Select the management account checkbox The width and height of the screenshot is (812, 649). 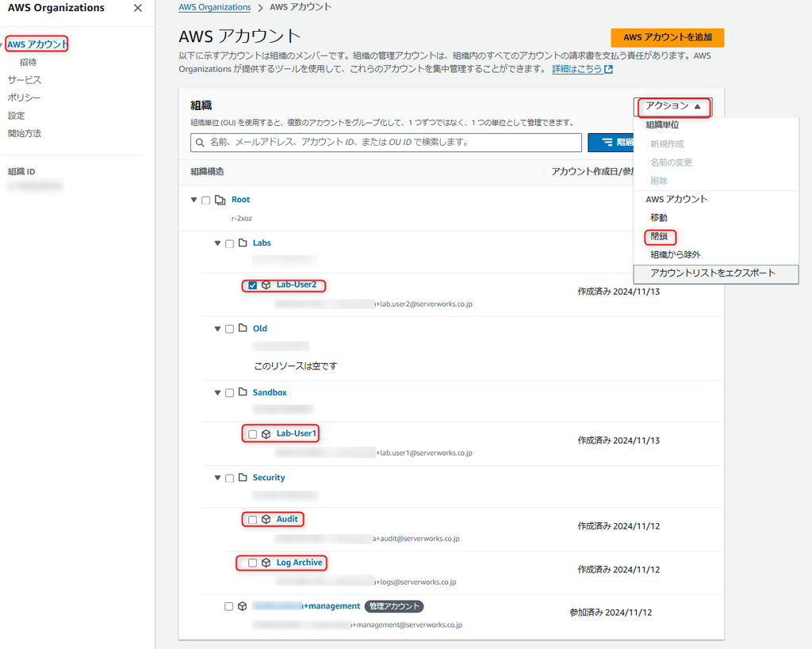(229, 606)
